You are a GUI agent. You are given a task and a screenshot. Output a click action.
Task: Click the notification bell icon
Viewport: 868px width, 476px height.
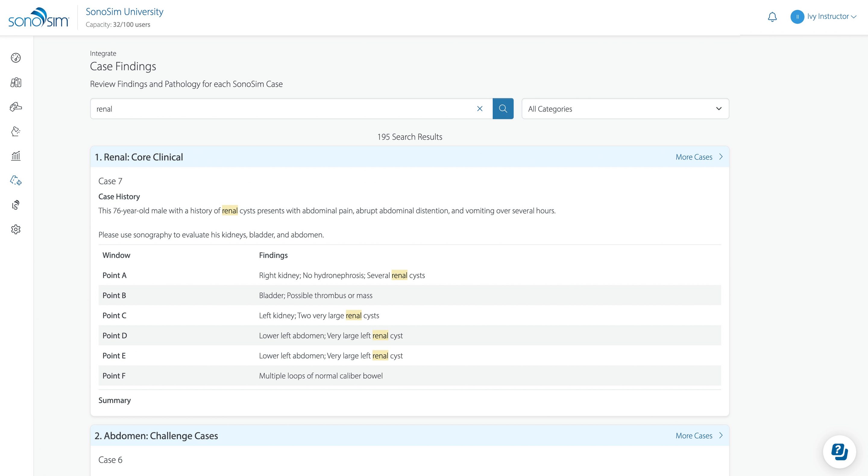click(x=772, y=17)
